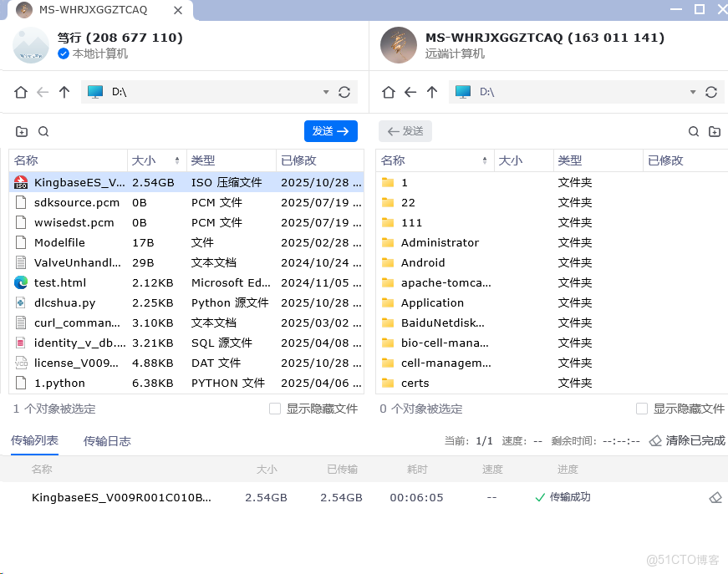Navigate back in local computer panel

tap(43, 93)
